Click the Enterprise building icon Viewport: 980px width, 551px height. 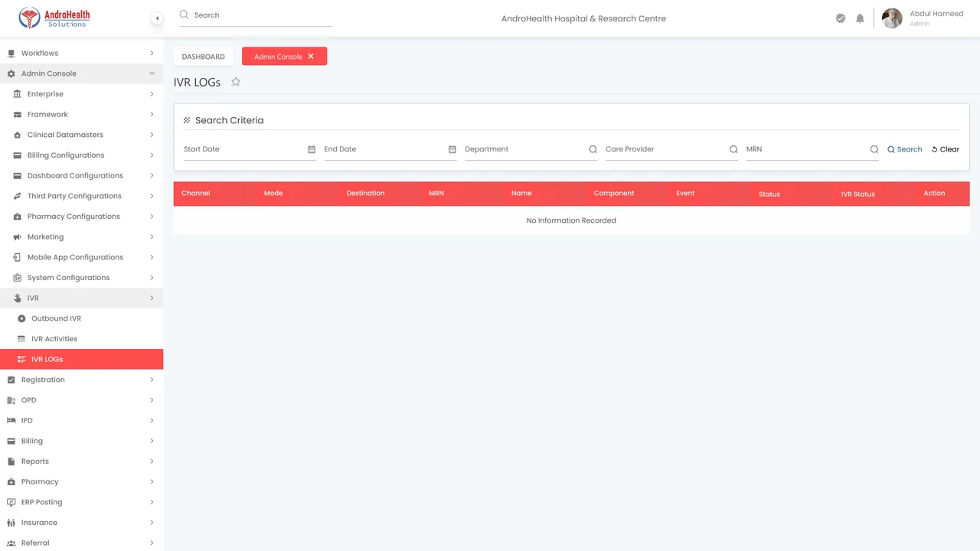(18, 94)
